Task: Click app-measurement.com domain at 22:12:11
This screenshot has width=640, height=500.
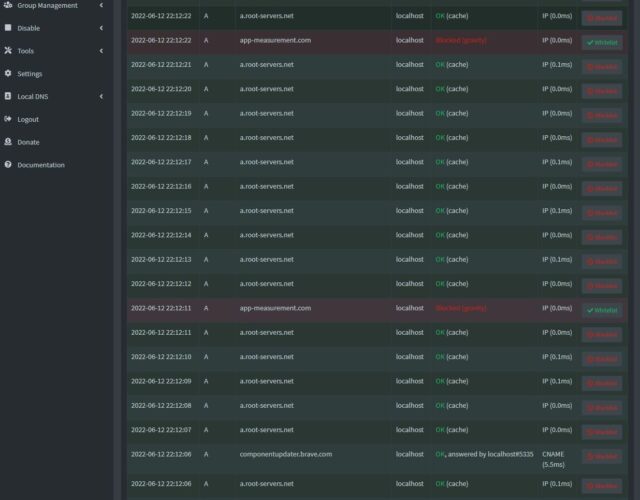Action: [275, 308]
